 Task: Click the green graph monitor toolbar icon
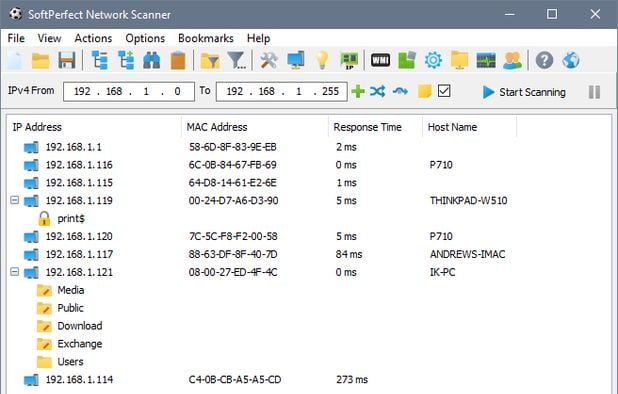pyautogui.click(x=486, y=60)
